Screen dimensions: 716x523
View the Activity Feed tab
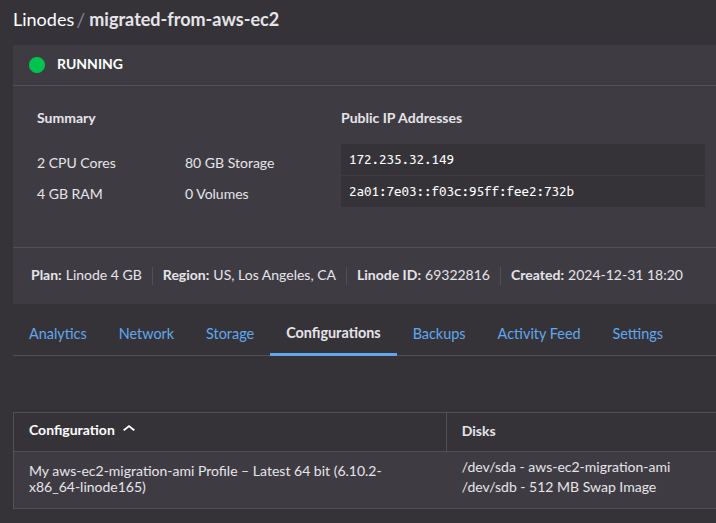[x=538, y=334]
